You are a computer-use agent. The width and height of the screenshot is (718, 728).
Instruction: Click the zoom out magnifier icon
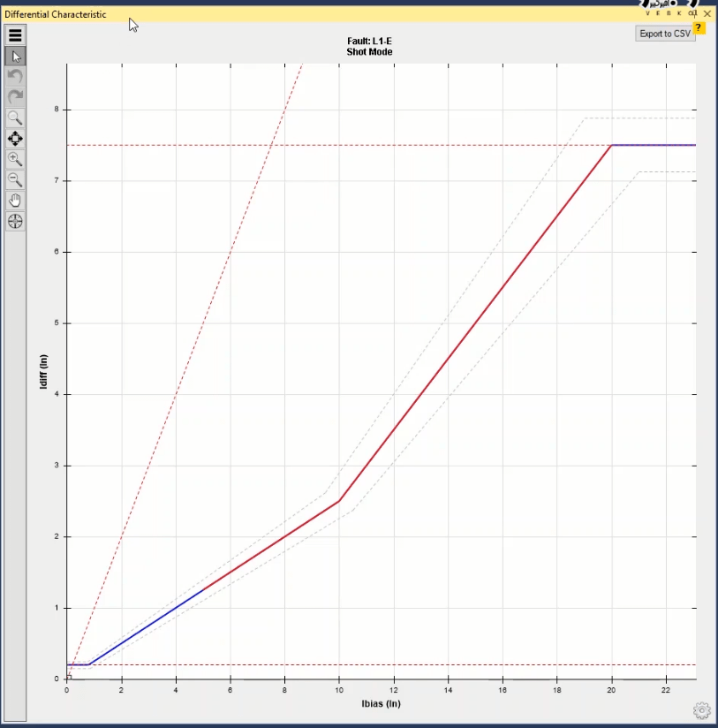coord(15,179)
